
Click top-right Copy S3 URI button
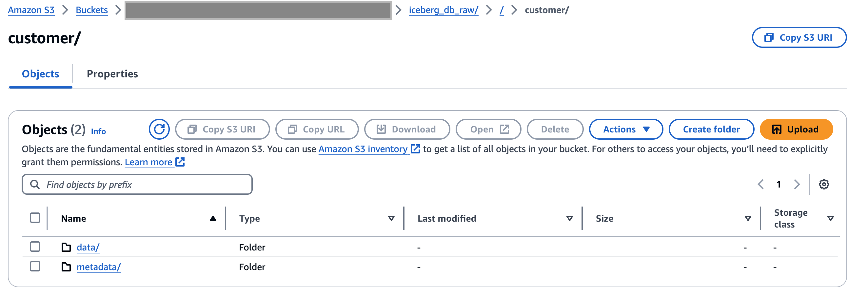pos(799,37)
